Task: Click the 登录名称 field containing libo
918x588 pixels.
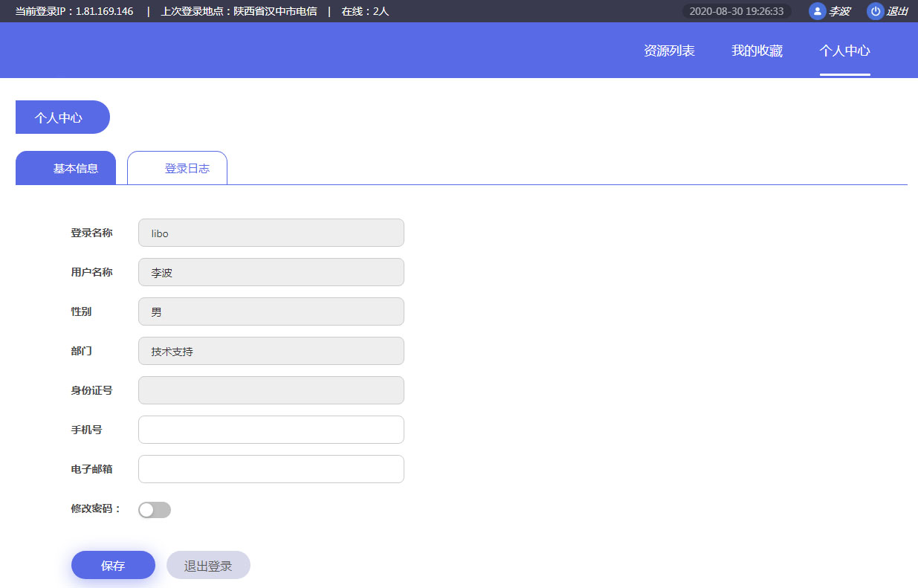Action: pyautogui.click(x=271, y=233)
